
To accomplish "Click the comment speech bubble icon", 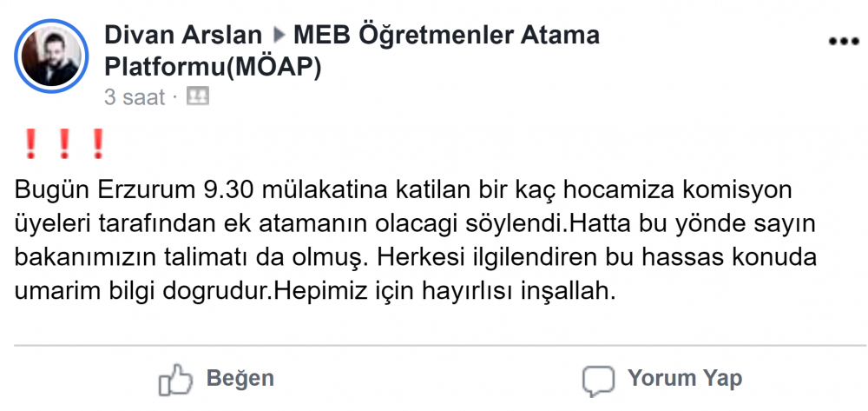I will 598,381.
